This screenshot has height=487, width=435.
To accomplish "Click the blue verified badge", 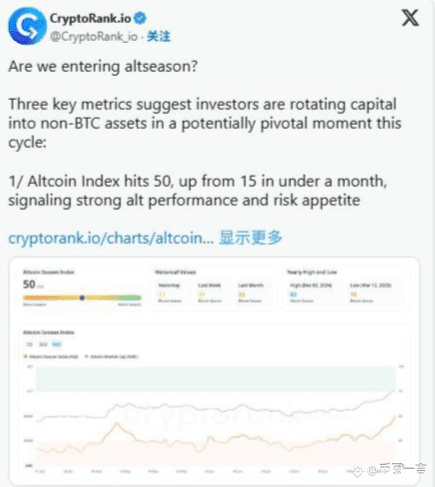I will 140,18.
